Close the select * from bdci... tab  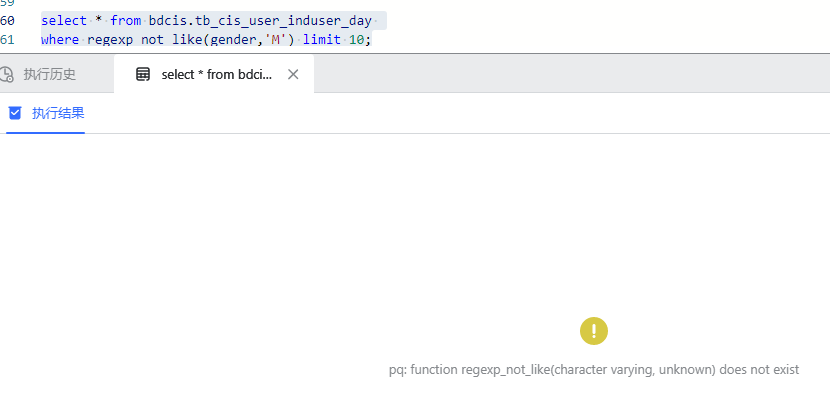pos(293,75)
